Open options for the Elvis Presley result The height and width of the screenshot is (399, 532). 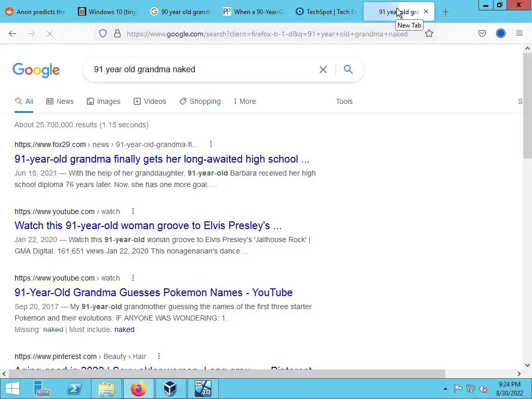click(x=133, y=211)
